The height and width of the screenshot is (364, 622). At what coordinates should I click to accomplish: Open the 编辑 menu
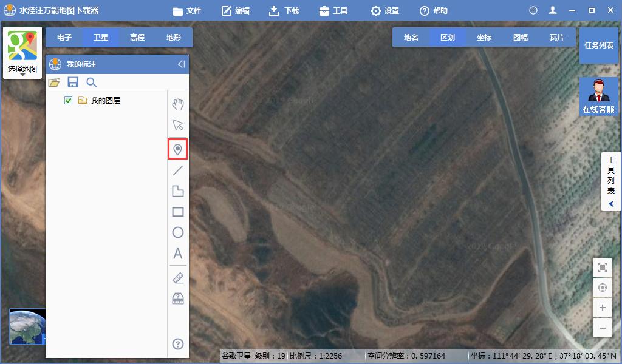[236, 11]
